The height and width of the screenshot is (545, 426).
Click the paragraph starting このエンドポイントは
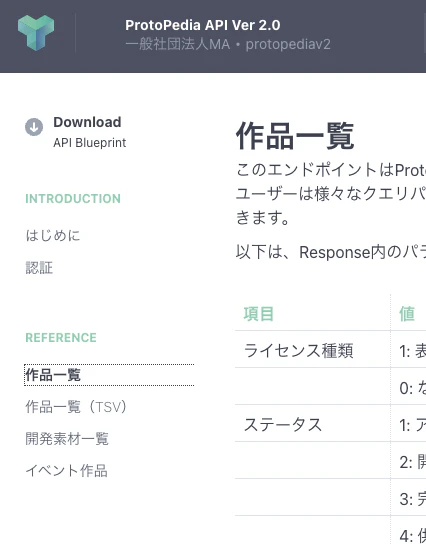(x=331, y=194)
